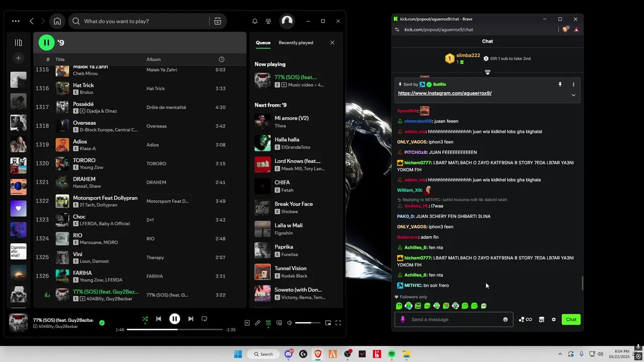The width and height of the screenshot is (644, 362).
Task: Send message with green Chat button
Action: (x=571, y=319)
